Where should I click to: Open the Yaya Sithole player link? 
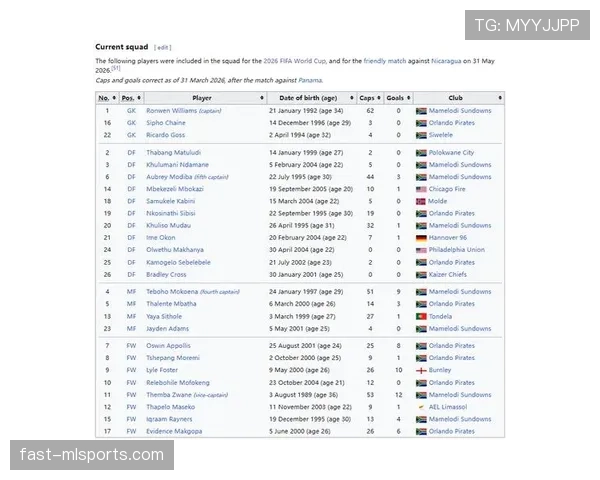[x=164, y=317]
